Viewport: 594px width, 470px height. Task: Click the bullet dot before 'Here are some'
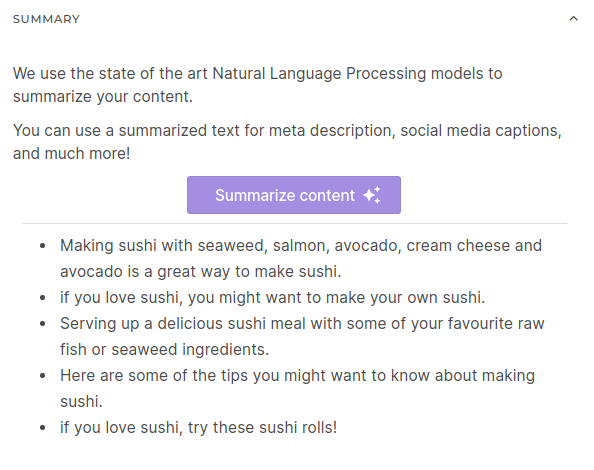[x=42, y=376]
